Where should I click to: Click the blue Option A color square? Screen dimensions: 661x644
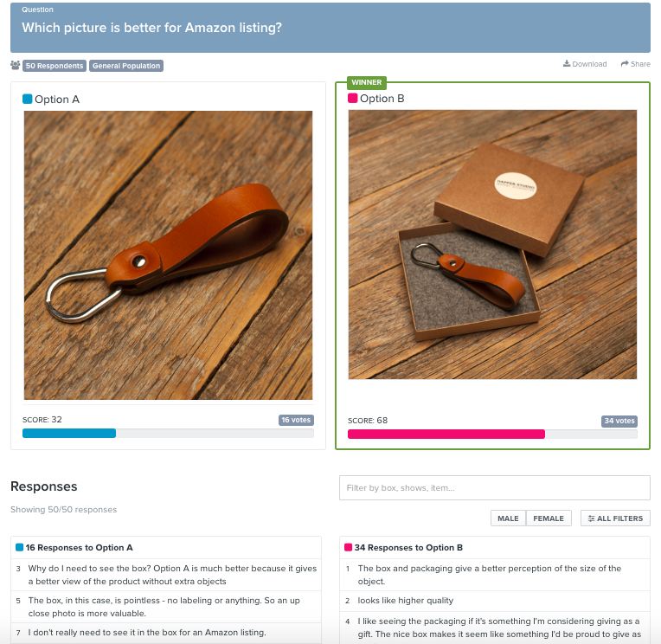28,99
